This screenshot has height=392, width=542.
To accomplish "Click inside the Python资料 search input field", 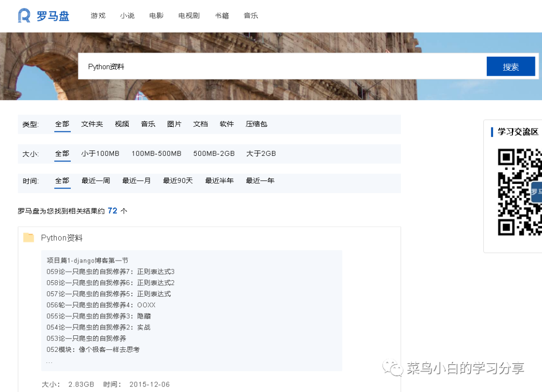I will tap(251, 66).
